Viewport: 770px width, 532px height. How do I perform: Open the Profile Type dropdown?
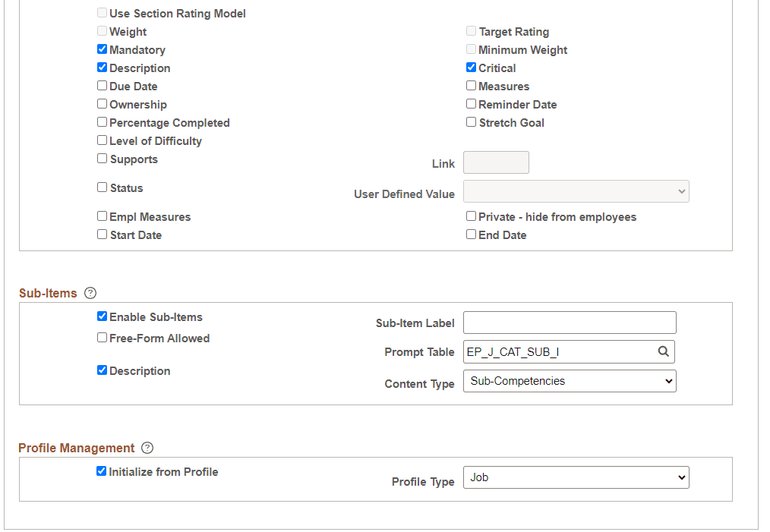576,477
